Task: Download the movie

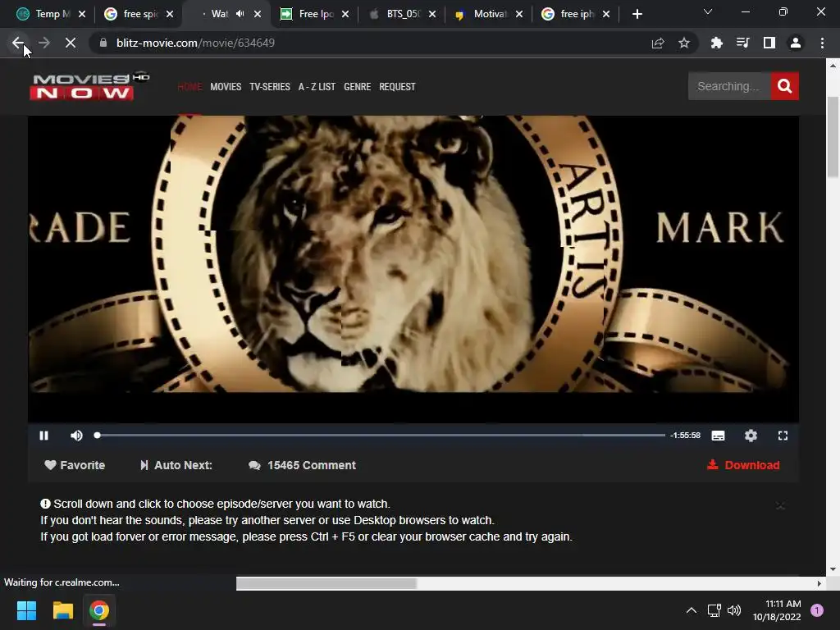Action: 743,465
